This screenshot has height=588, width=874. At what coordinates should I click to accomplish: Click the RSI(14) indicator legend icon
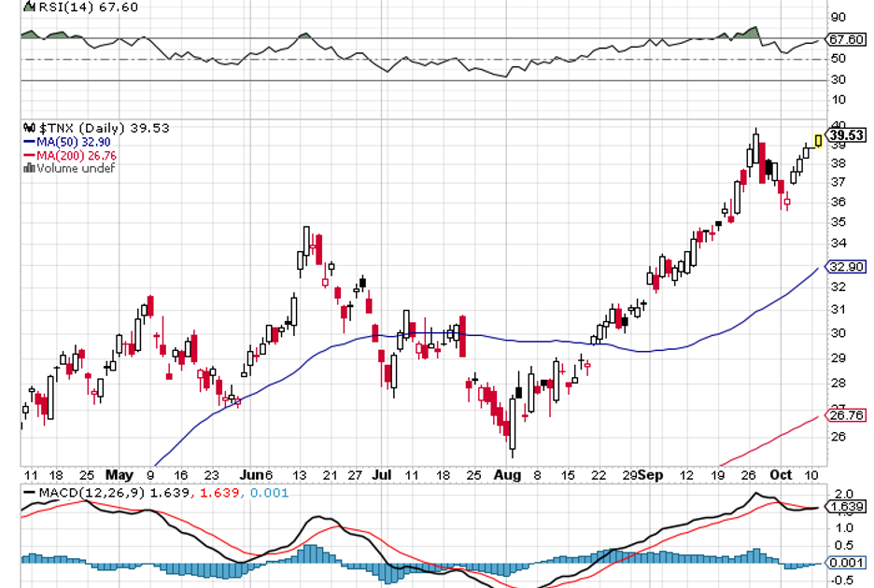(x=27, y=7)
